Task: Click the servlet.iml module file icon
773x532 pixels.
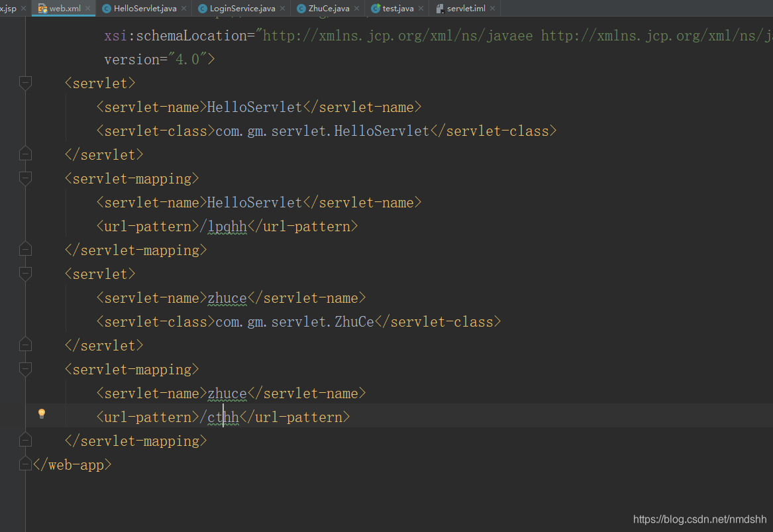Action: click(x=440, y=9)
